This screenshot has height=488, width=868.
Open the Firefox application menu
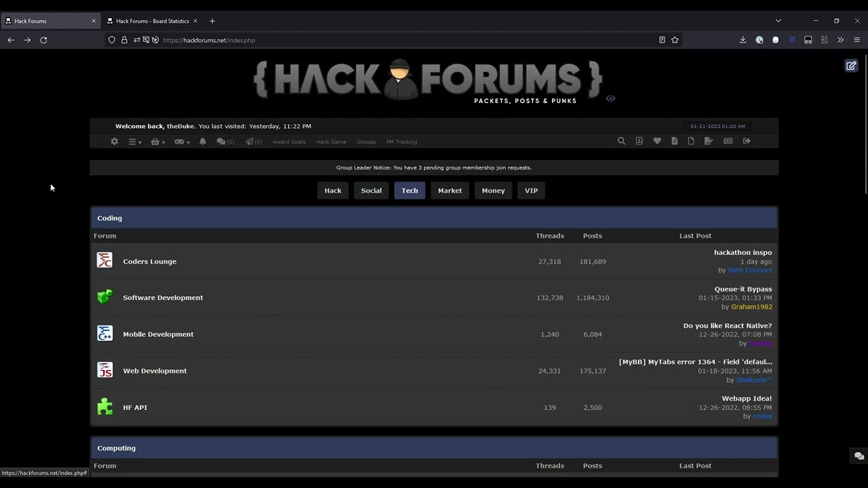click(856, 40)
